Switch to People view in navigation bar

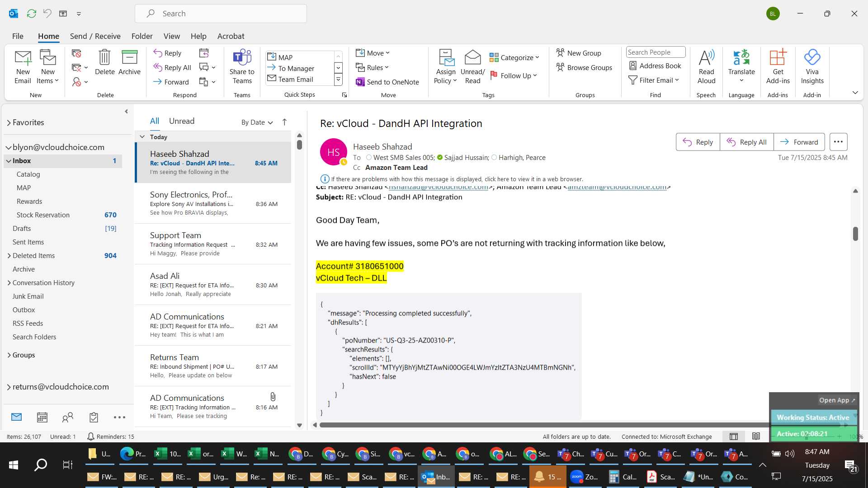tap(68, 418)
